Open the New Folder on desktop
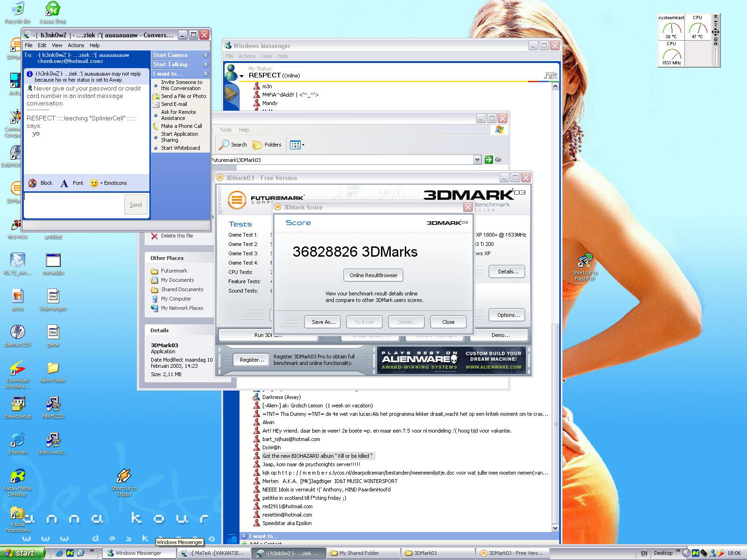This screenshot has height=560, width=747. 53,372
